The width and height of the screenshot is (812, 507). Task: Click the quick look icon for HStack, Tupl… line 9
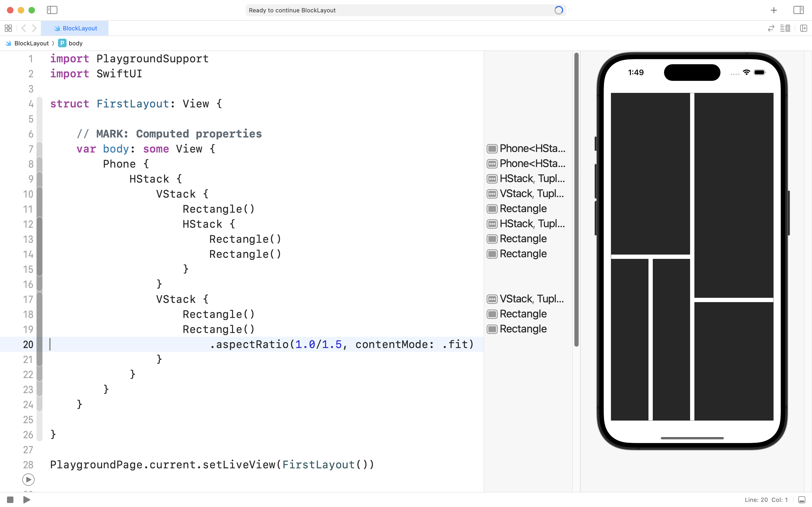[x=492, y=179]
